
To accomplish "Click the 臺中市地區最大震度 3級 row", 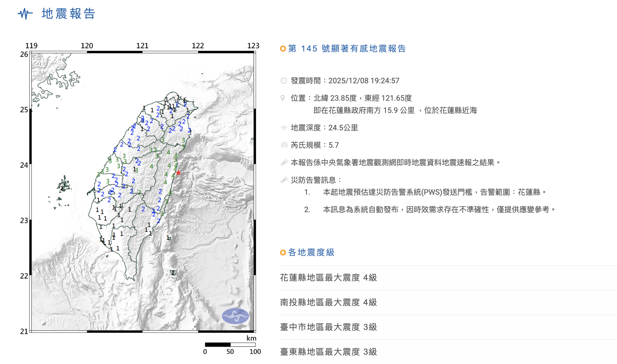I will coord(329,328).
